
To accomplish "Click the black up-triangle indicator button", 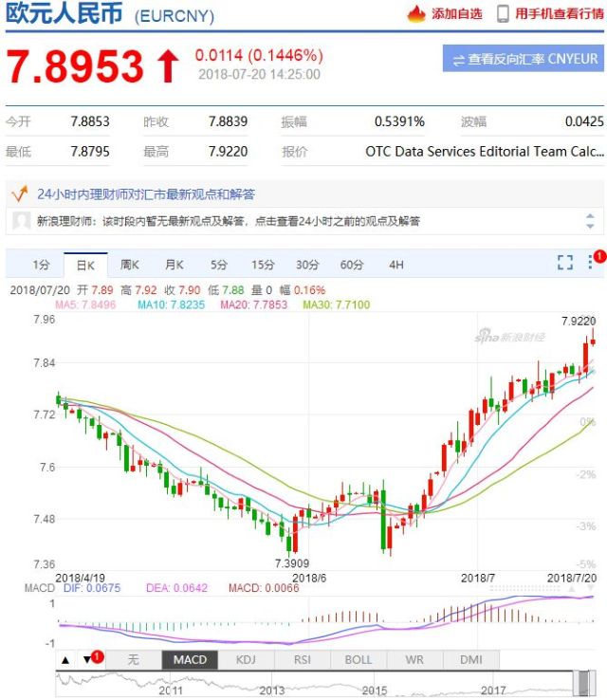I will (65, 660).
